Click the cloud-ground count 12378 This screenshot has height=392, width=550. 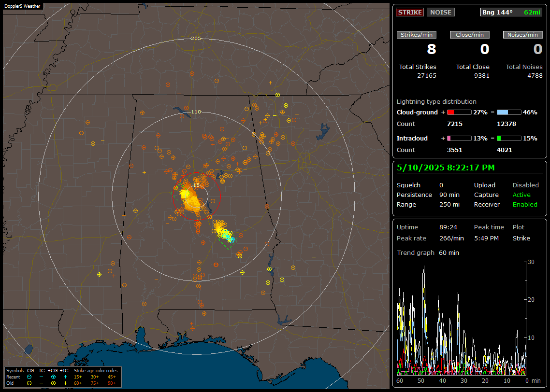507,124
